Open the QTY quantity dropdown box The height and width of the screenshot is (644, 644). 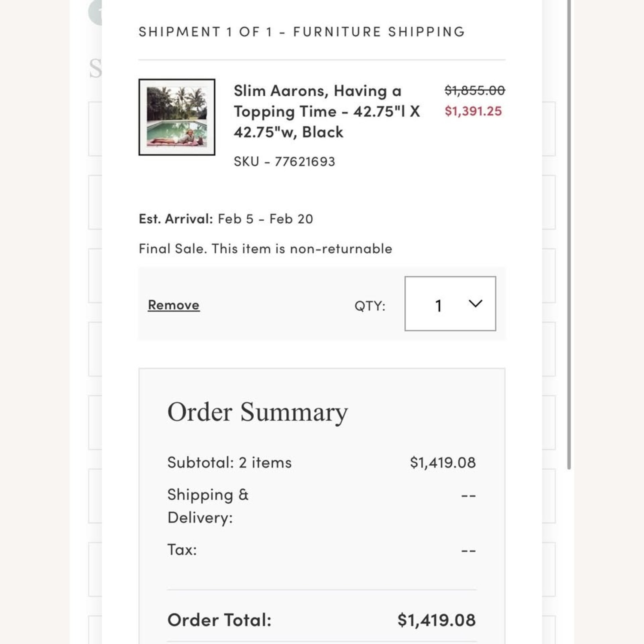point(450,304)
